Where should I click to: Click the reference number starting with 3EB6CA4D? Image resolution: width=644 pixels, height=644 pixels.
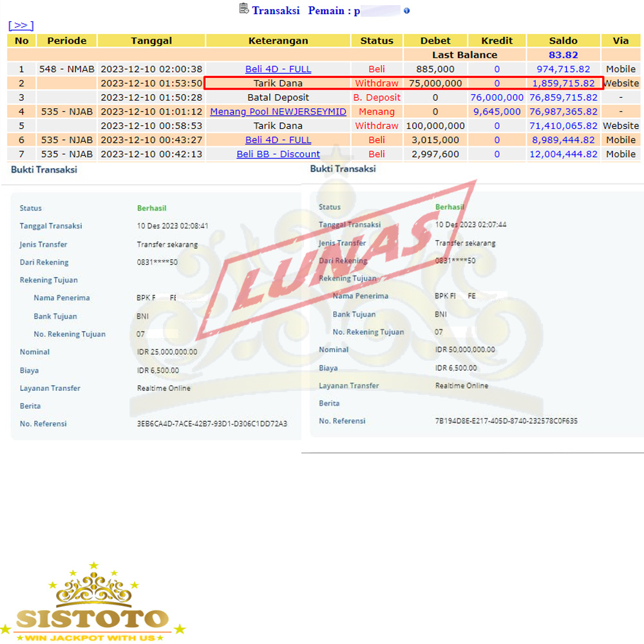[212, 424]
